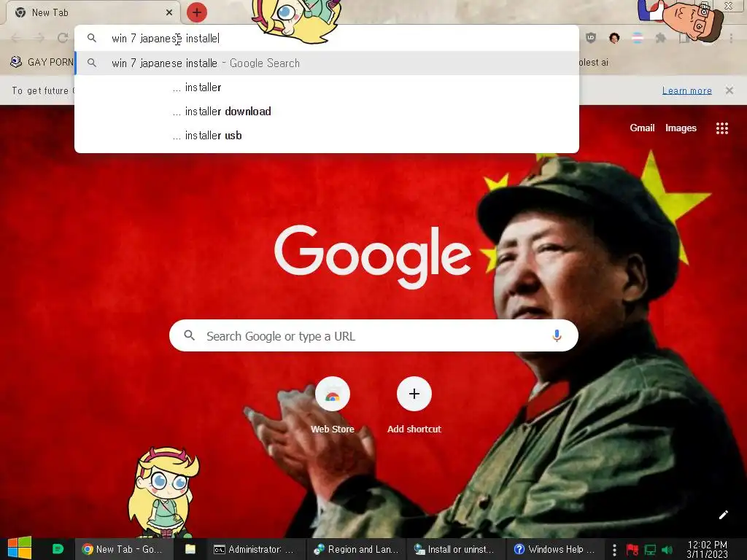
Task: Reload the page with refresh icon
Action: [63, 38]
